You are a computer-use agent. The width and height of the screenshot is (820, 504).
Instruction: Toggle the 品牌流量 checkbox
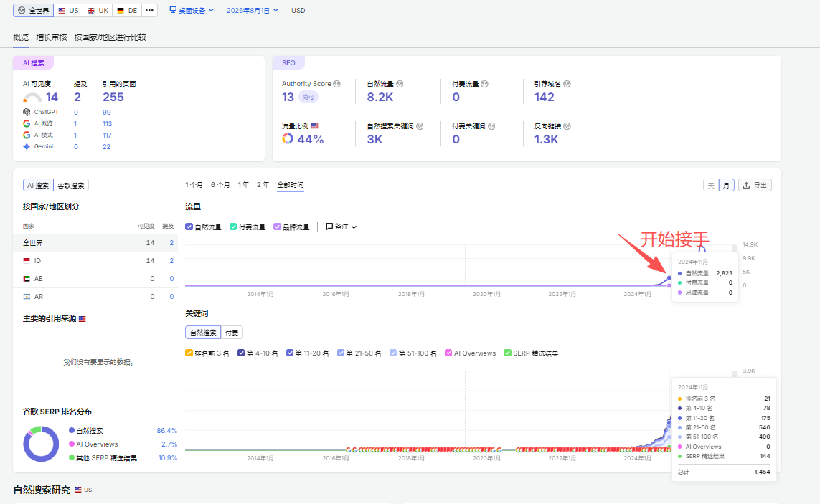[277, 227]
